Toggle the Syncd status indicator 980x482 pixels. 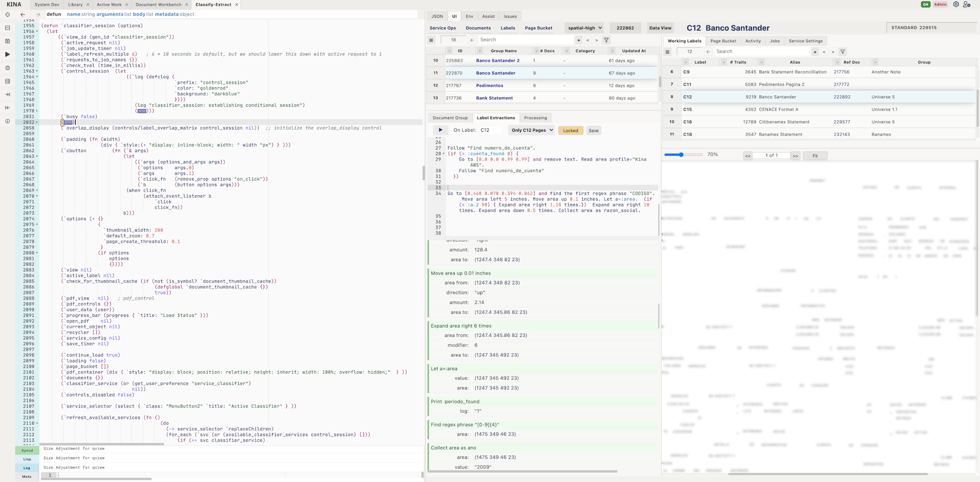[x=27, y=450]
